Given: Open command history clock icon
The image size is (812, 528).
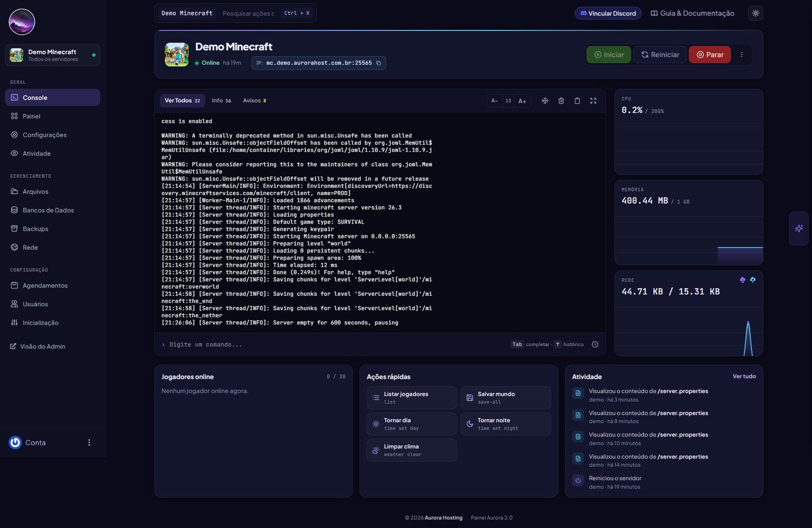Looking at the screenshot, I should point(595,345).
